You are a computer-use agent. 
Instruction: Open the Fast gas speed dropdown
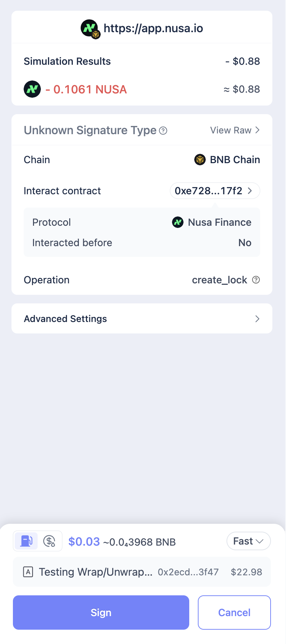(248, 541)
